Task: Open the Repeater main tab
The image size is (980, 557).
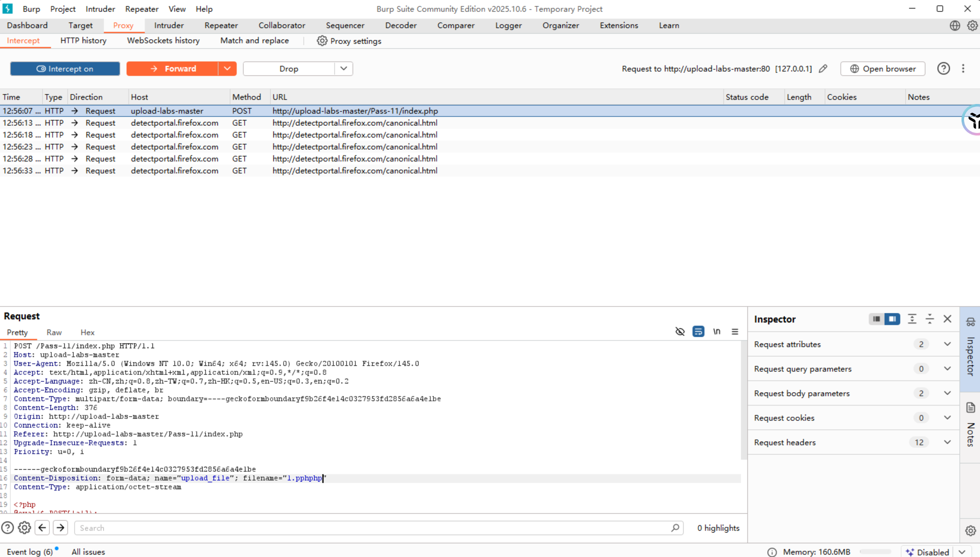Action: [221, 26]
